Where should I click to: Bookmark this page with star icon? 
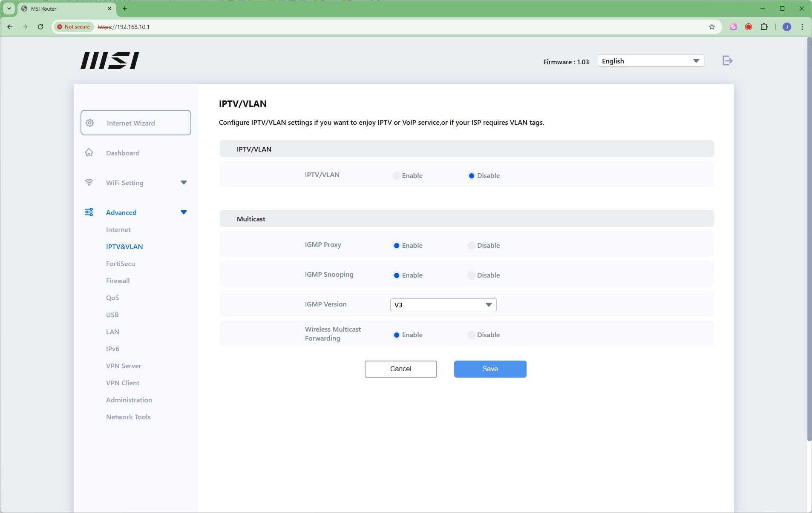(712, 27)
